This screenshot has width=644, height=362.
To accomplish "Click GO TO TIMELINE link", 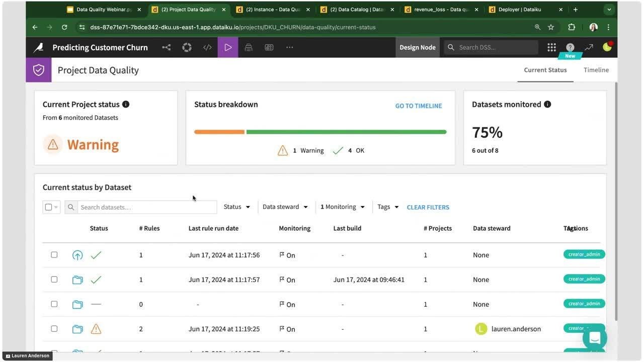I will [419, 106].
